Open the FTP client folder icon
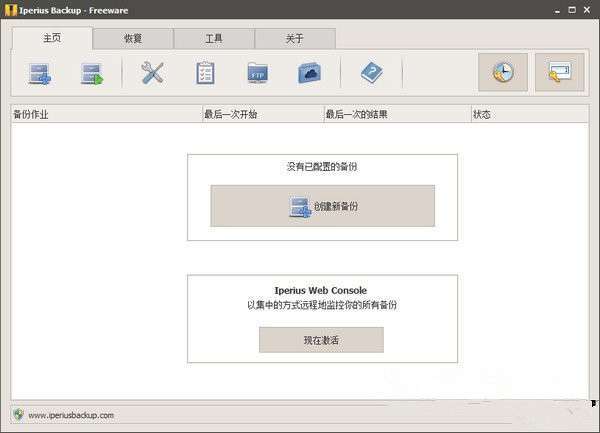This screenshot has width=600, height=433. [x=258, y=73]
